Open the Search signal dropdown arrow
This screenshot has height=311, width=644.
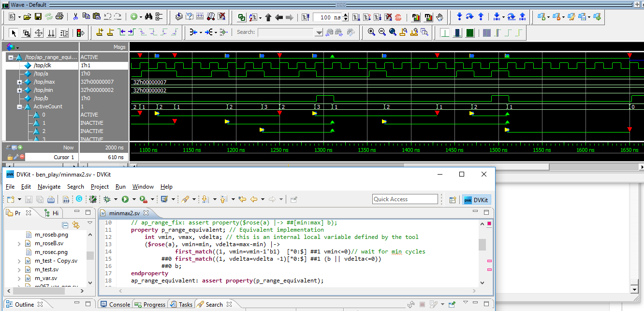click(319, 32)
